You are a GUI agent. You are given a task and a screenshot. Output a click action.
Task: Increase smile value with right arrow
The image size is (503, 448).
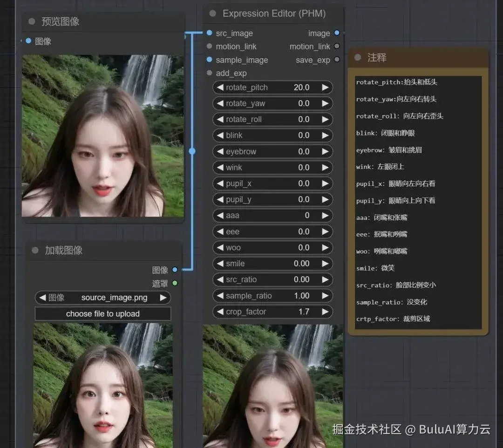click(x=325, y=264)
